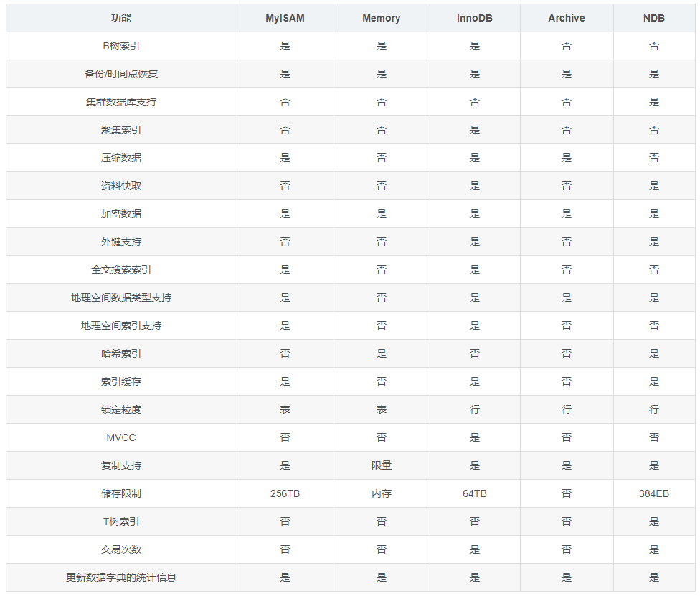This screenshot has width=700, height=596.
Task: Select the 全文搜索索引 row label
Action: click(x=121, y=270)
